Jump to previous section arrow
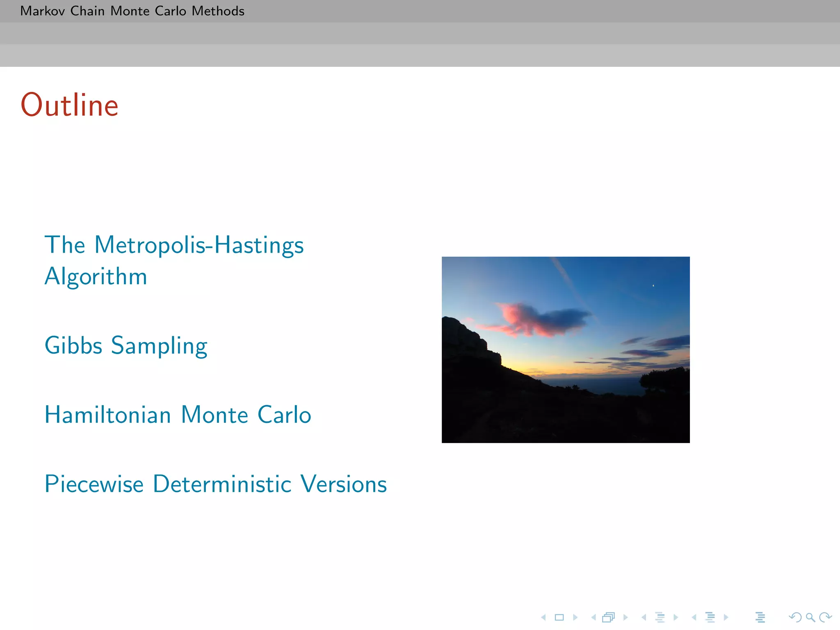Viewport: 840px width, 630px height. pyautogui.click(x=694, y=617)
